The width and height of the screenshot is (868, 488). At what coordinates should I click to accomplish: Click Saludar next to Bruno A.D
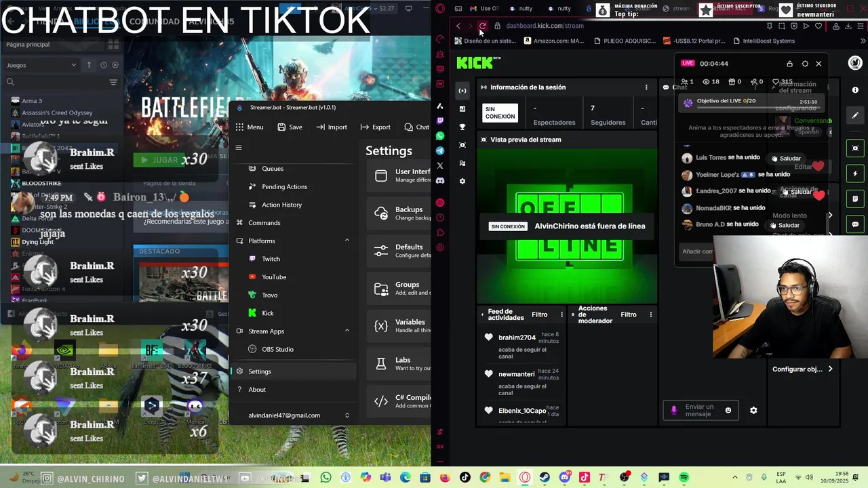click(785, 225)
